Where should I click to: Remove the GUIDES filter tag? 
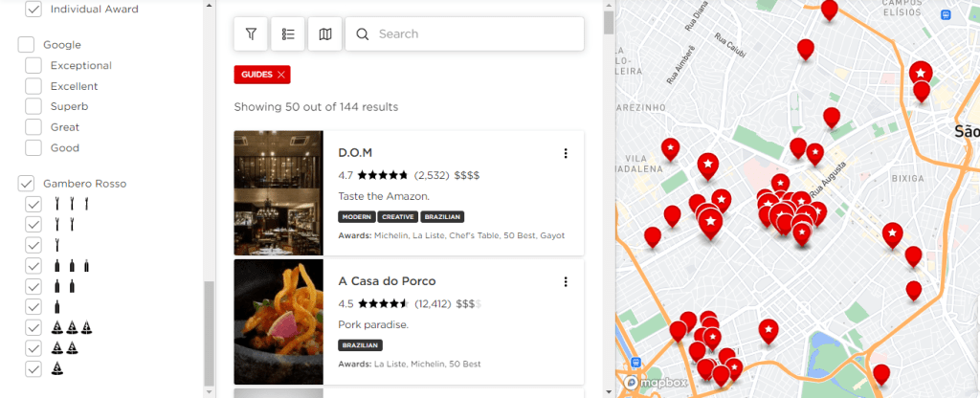pyautogui.click(x=280, y=75)
